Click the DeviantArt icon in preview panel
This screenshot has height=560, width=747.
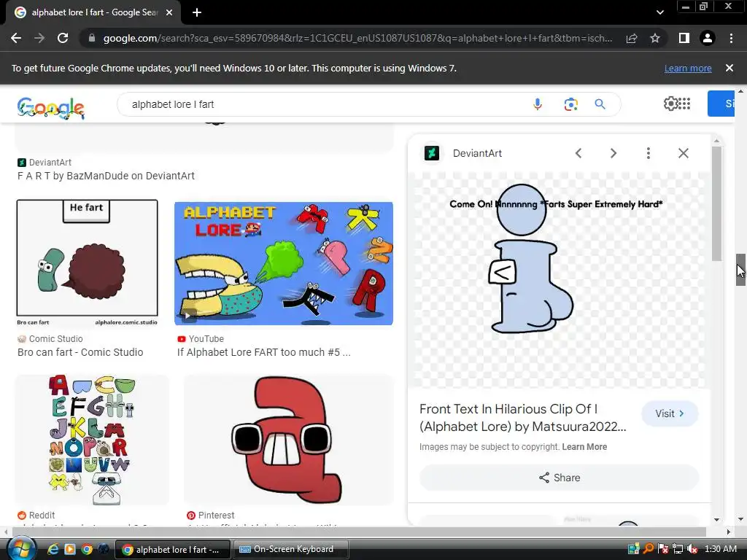pos(432,153)
